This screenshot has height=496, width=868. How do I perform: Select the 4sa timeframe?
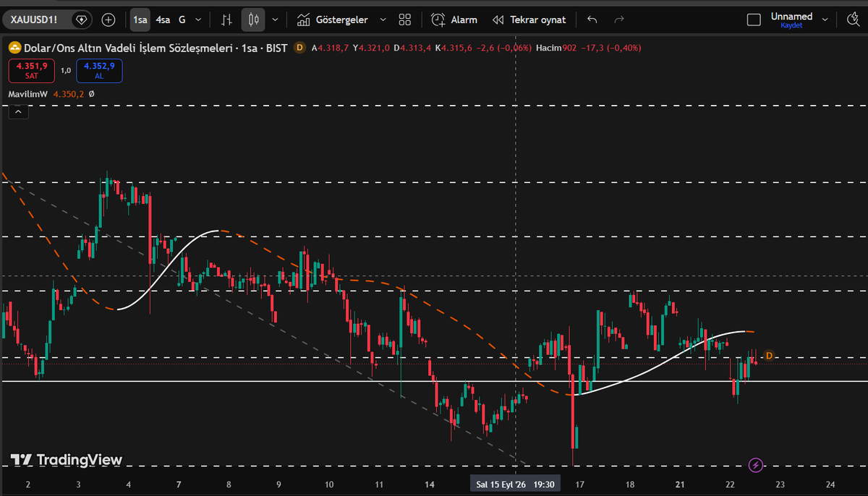[x=163, y=20]
